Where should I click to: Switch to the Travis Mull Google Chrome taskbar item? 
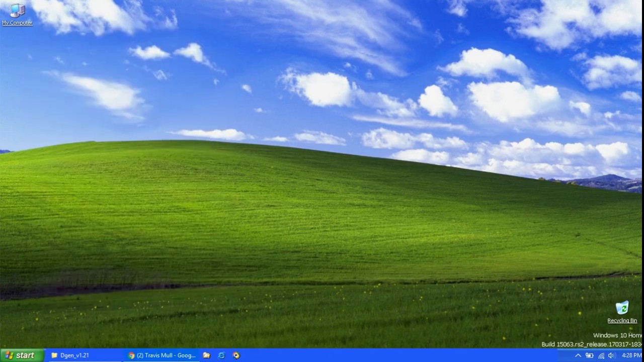click(162, 355)
